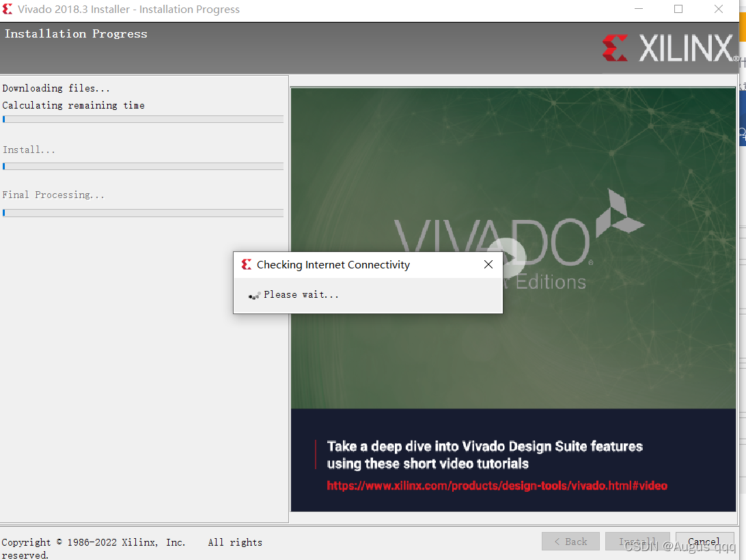Click the 'Downloading files...' status text
The image size is (746, 560).
(56, 89)
